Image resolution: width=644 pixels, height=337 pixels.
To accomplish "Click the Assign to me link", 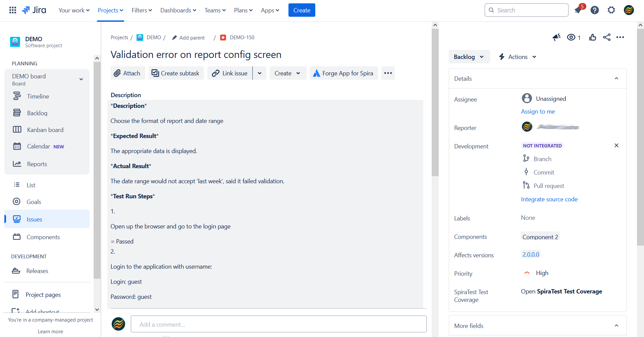I will [x=538, y=111].
